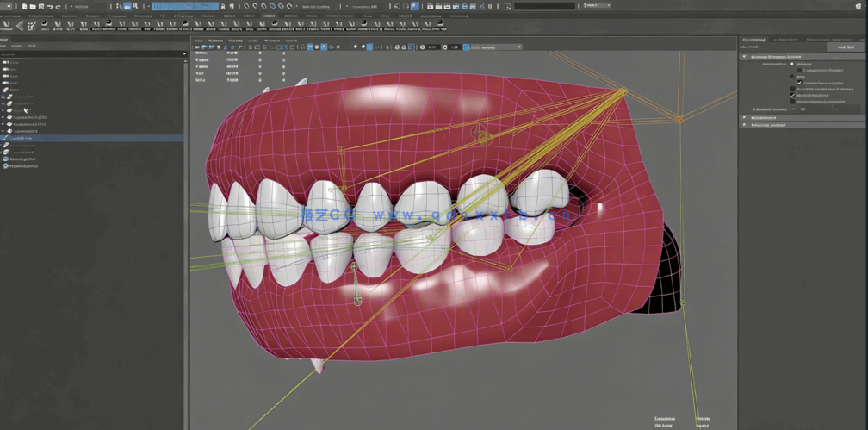Click the Undo arrow icon
The width and height of the screenshot is (868, 430).
coord(50,6)
